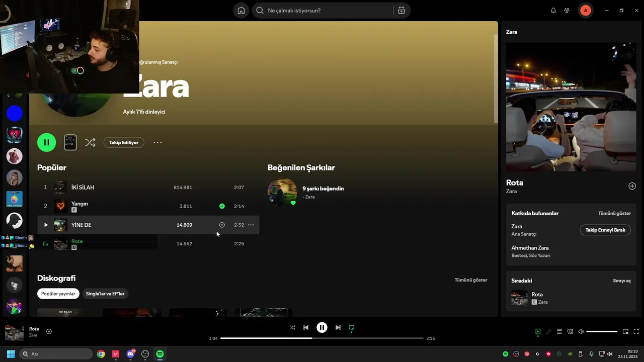
Task: Adjust the volume slider
Action: [x=602, y=331]
